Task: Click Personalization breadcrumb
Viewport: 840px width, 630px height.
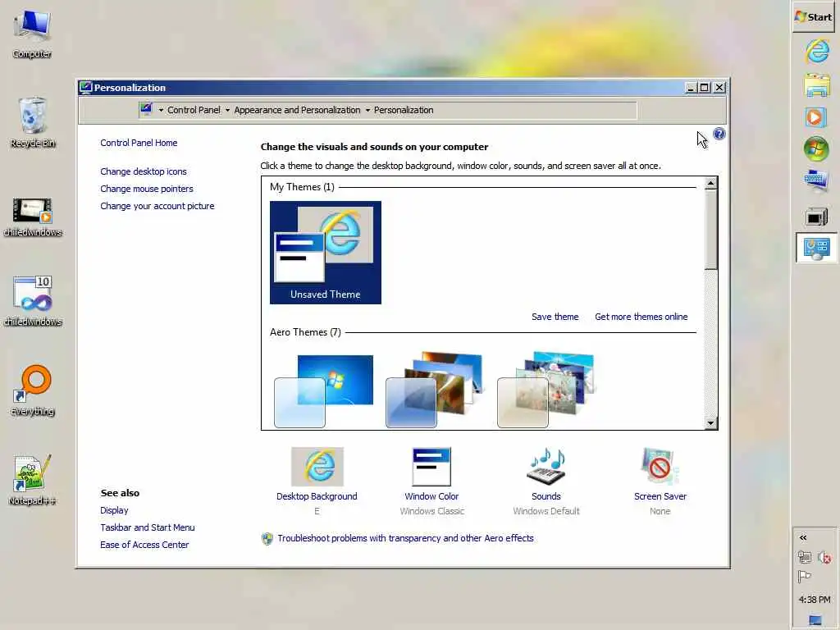Action: (404, 110)
